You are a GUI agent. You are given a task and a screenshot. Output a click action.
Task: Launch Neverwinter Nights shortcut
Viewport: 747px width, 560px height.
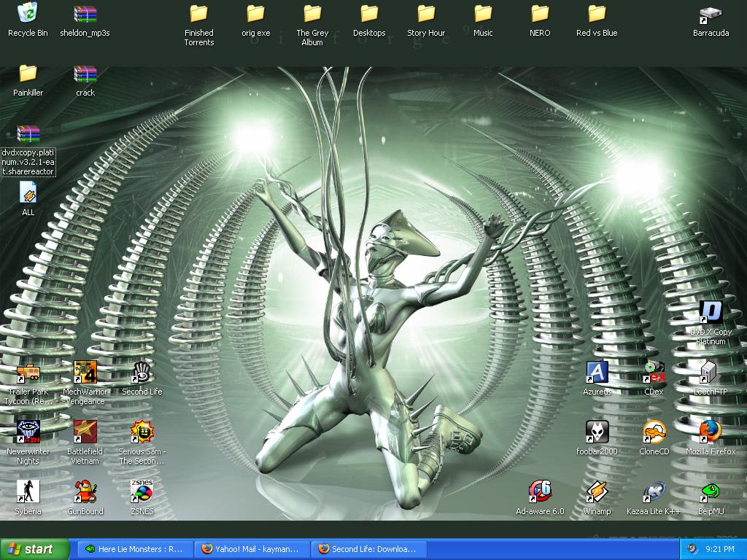click(x=28, y=432)
